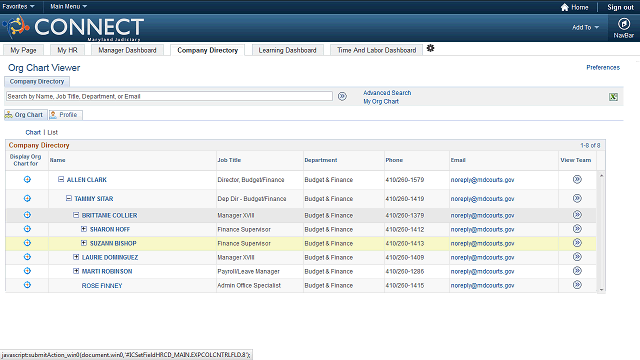640x360 pixels.
Task: Open the Main Menu dropdown
Action: point(68,7)
